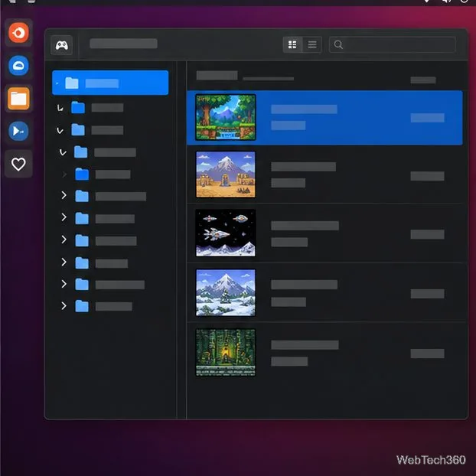476x476 pixels.
Task: Open the snowy mountain thumbnail
Action: pos(226,292)
